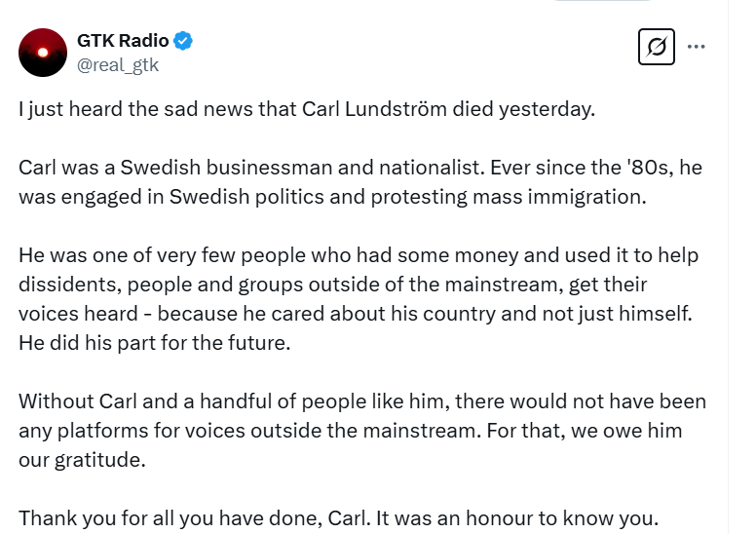Click the line announcing Carl Lundström died
The height and width of the screenshot is (534, 756).
[x=306, y=108]
